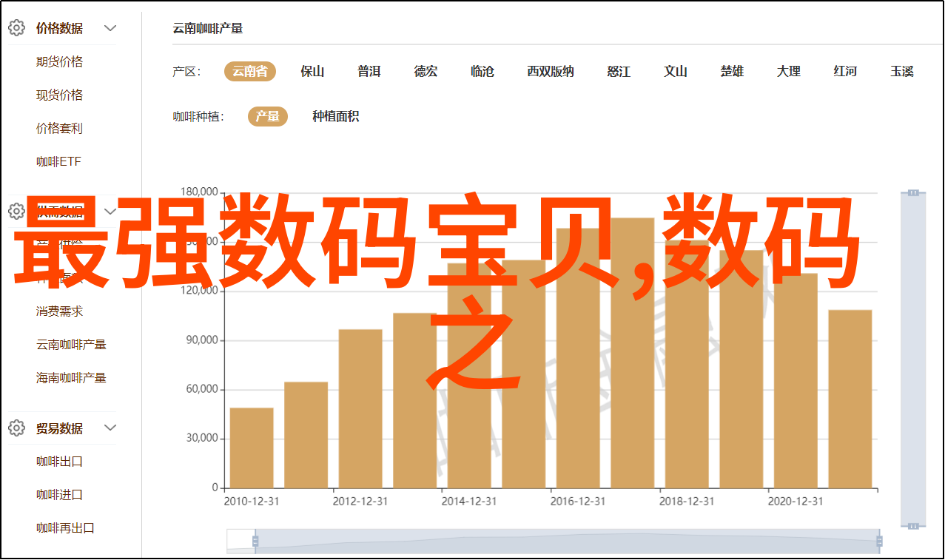Click the top handle of the vertical zoom slider

913,192
